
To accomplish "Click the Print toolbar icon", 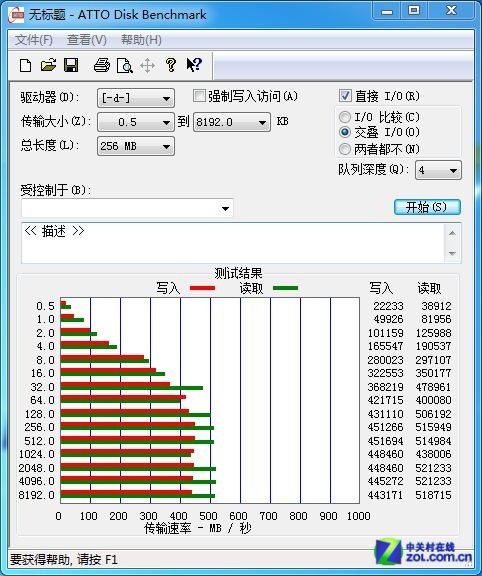I will coord(102,65).
